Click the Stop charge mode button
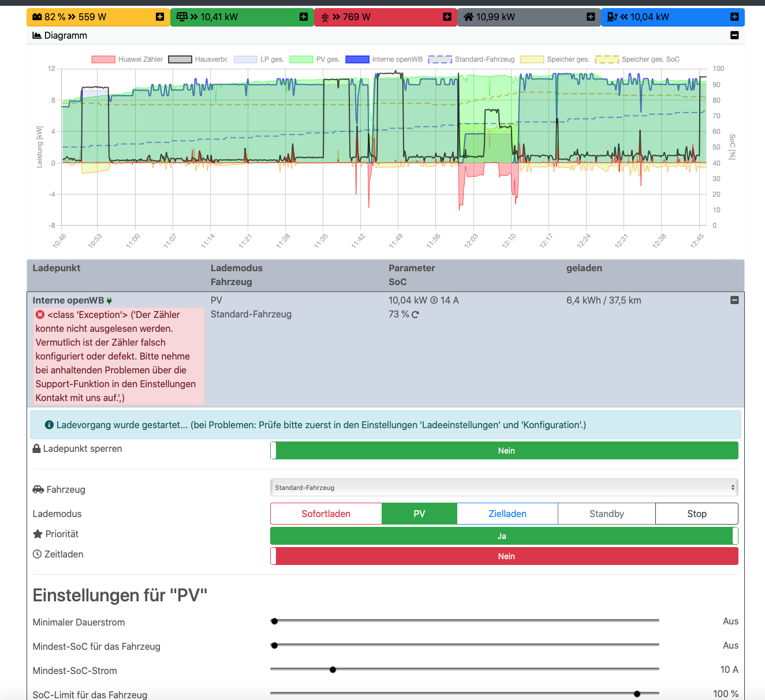765x700 pixels. pos(697,514)
